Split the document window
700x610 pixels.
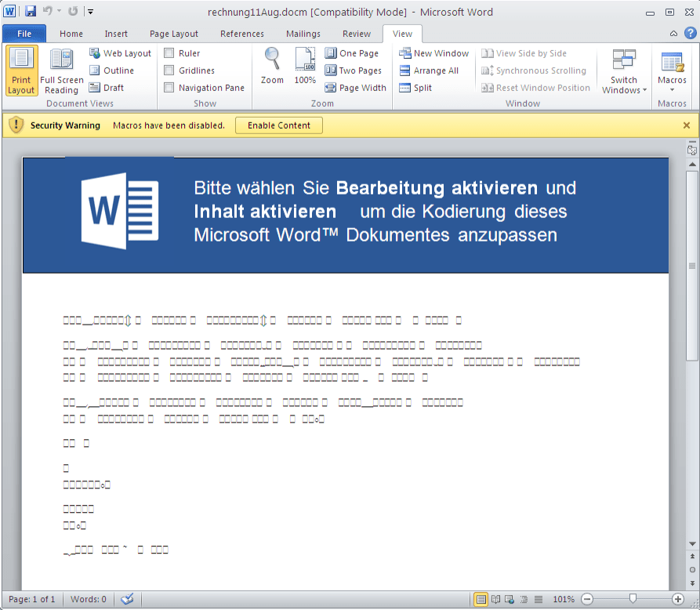coord(415,88)
